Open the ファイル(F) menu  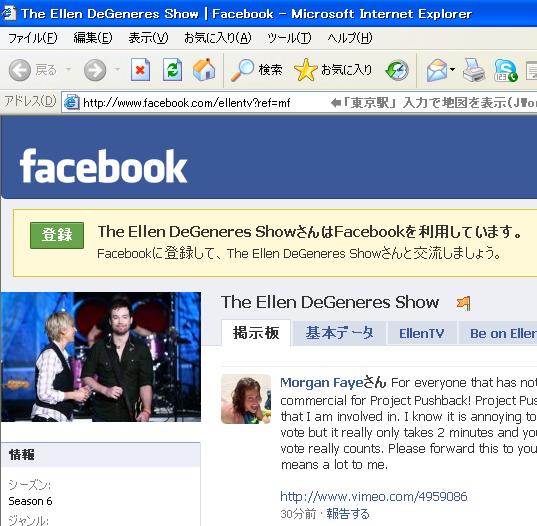coord(33,38)
